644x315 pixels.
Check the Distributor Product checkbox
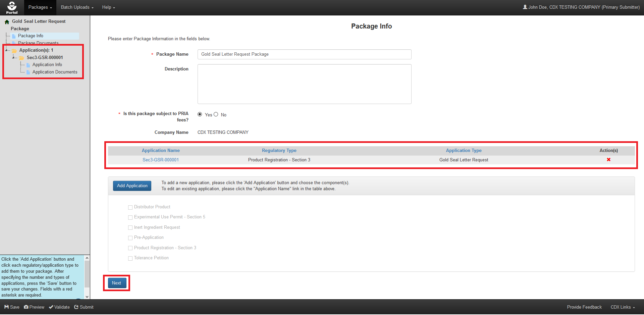pyautogui.click(x=130, y=207)
